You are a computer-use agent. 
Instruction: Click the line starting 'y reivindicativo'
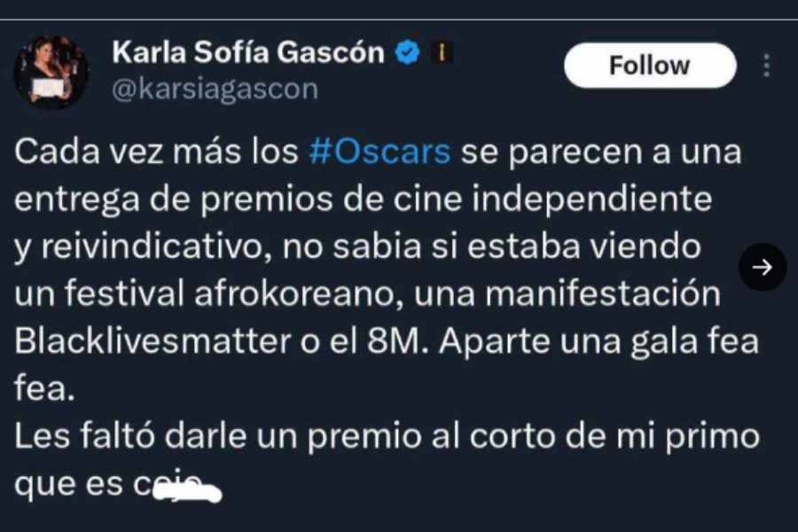click(x=358, y=246)
